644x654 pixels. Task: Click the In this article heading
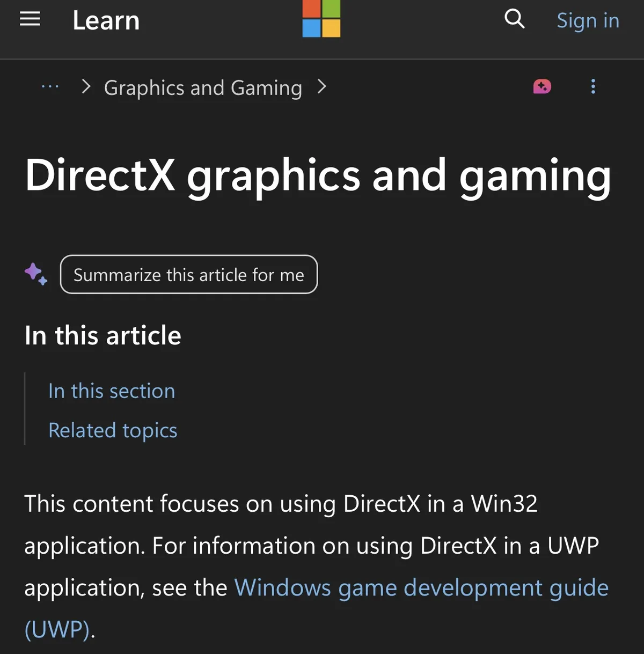[x=103, y=335]
